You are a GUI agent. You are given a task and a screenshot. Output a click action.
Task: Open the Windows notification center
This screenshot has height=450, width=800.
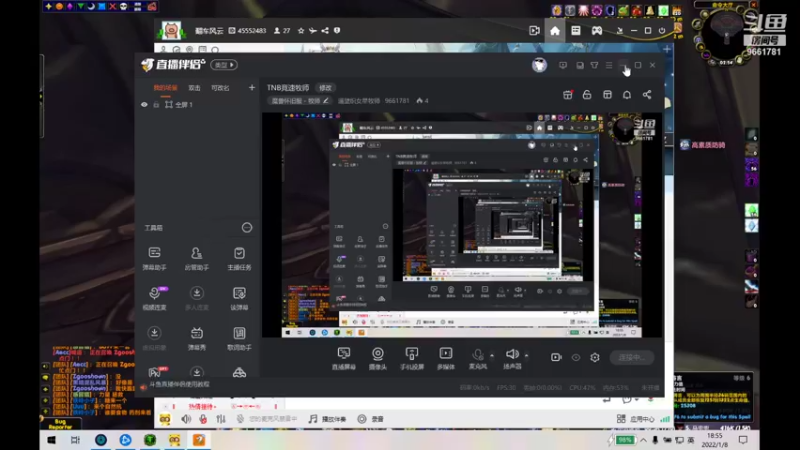coord(743,440)
